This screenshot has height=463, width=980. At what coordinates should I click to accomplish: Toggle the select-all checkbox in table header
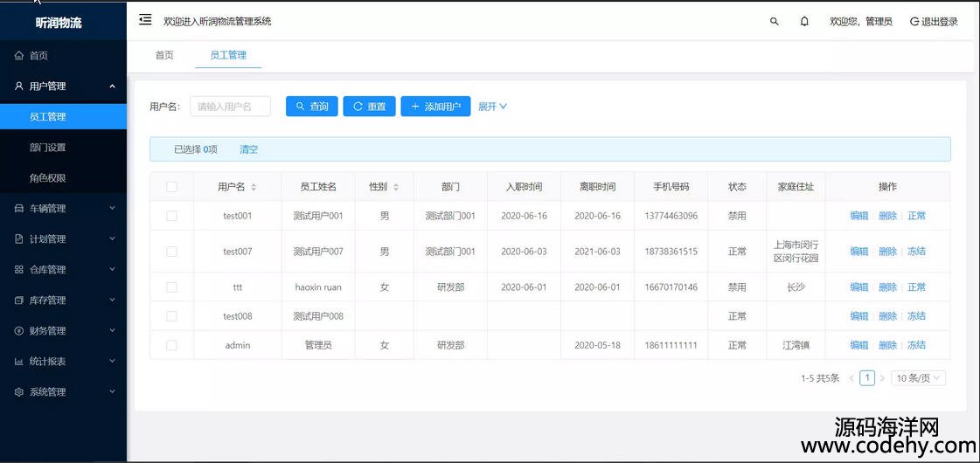click(171, 187)
